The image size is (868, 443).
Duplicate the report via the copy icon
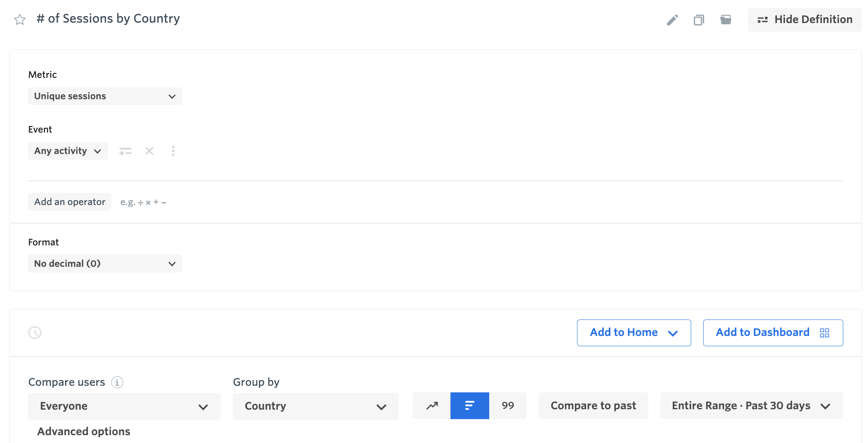point(699,19)
